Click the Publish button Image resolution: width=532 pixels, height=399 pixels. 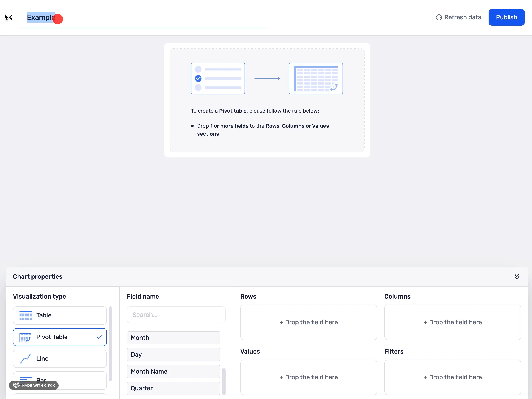coord(507,17)
